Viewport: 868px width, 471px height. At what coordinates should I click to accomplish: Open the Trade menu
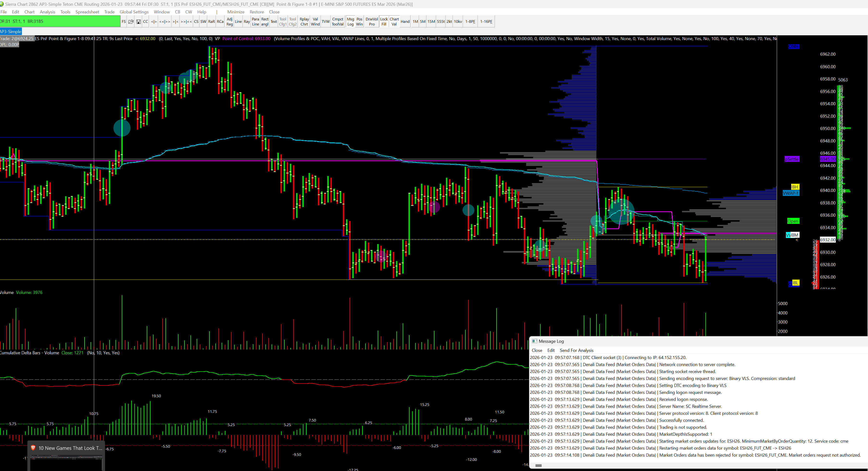tap(109, 12)
